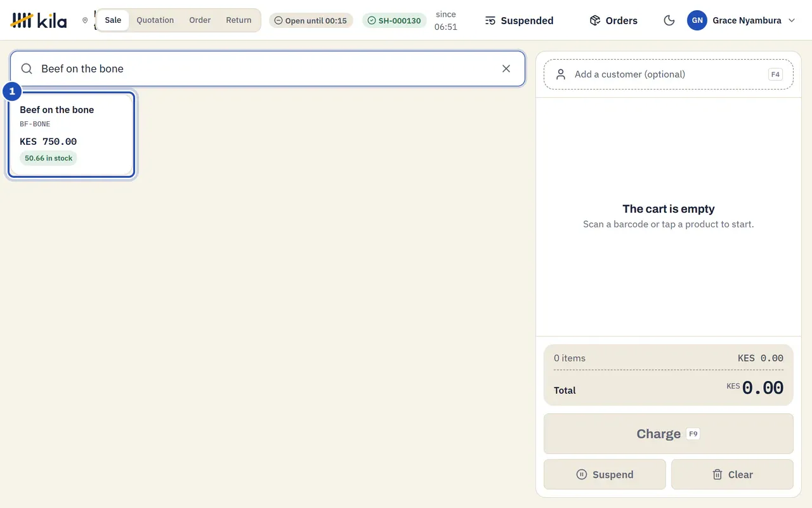Switch to the Order tab
Image resolution: width=812 pixels, height=508 pixels.
(200, 20)
